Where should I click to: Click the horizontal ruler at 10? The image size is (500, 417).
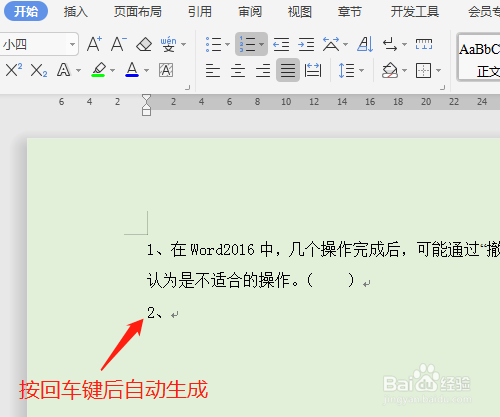tap(286, 102)
